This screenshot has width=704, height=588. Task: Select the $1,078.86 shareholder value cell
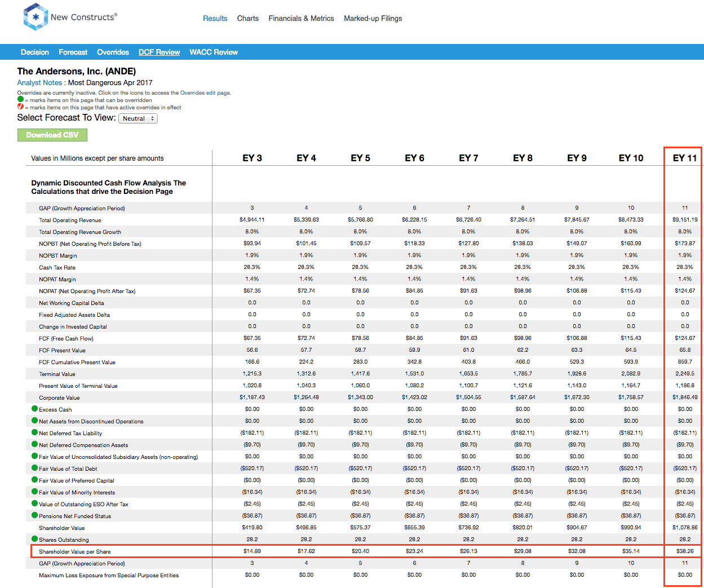[x=685, y=528]
